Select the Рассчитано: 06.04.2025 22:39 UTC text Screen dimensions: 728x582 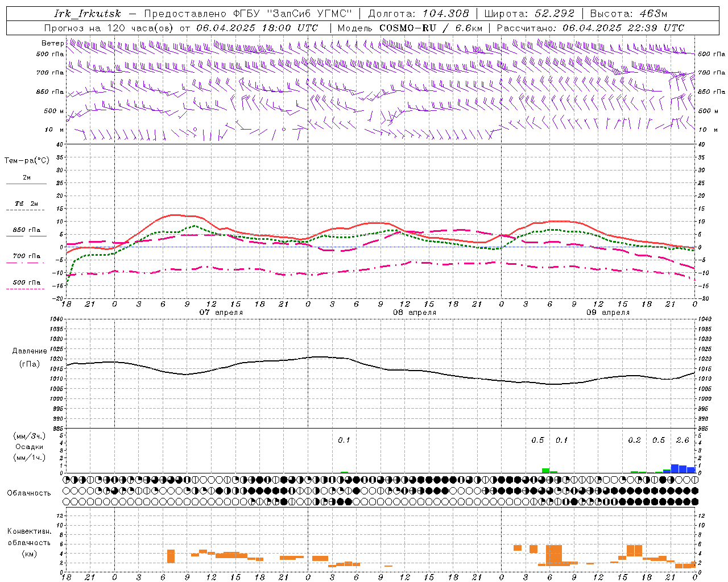point(590,28)
